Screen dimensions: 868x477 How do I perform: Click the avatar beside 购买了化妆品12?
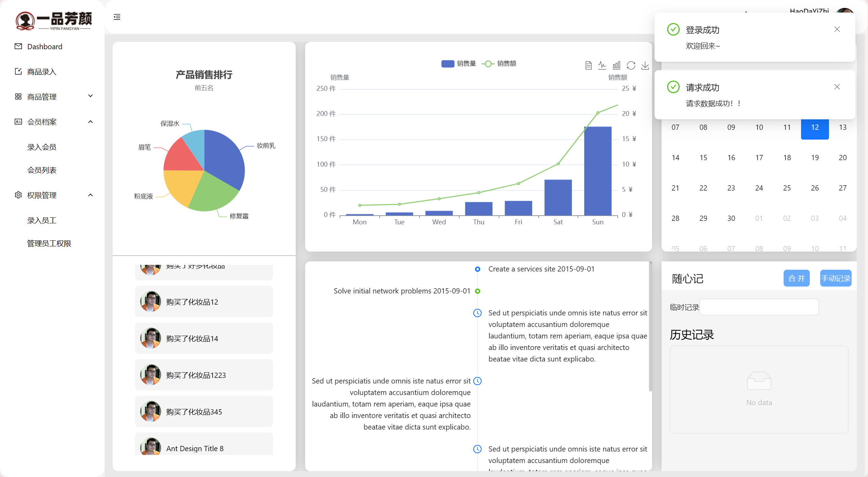(x=151, y=301)
